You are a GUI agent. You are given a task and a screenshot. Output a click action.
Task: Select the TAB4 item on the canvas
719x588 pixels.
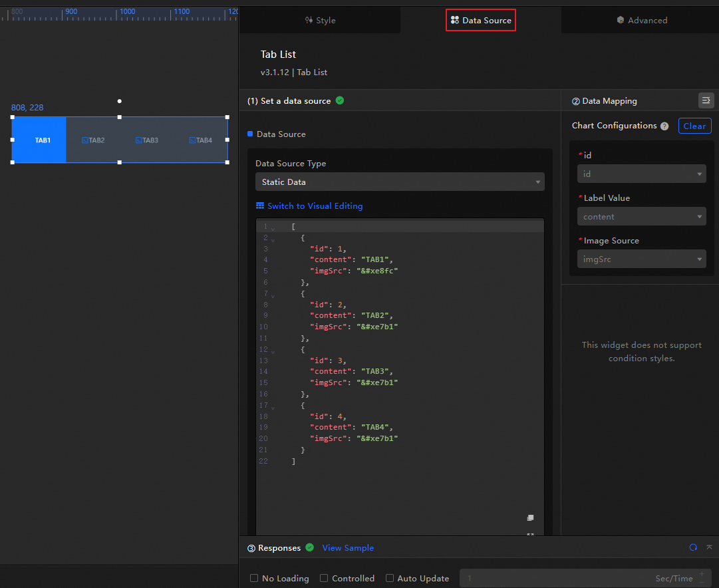point(201,140)
